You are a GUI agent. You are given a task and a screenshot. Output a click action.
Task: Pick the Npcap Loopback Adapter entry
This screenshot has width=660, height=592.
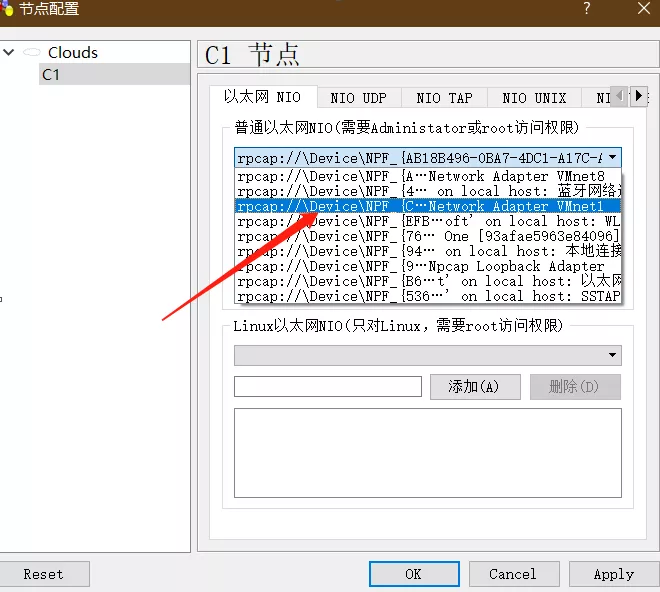tap(428, 266)
